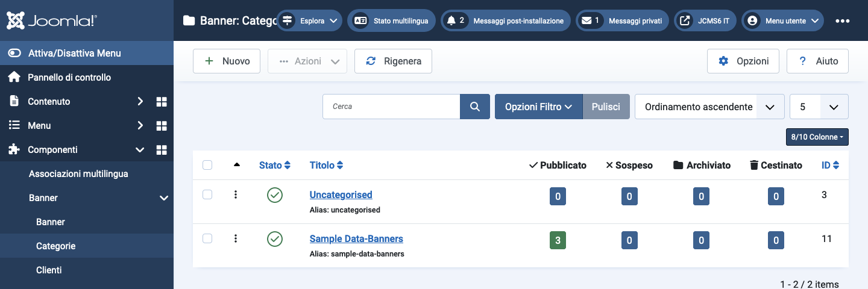Click the search magnifier icon button
This screenshot has height=289, width=868.
coord(475,107)
